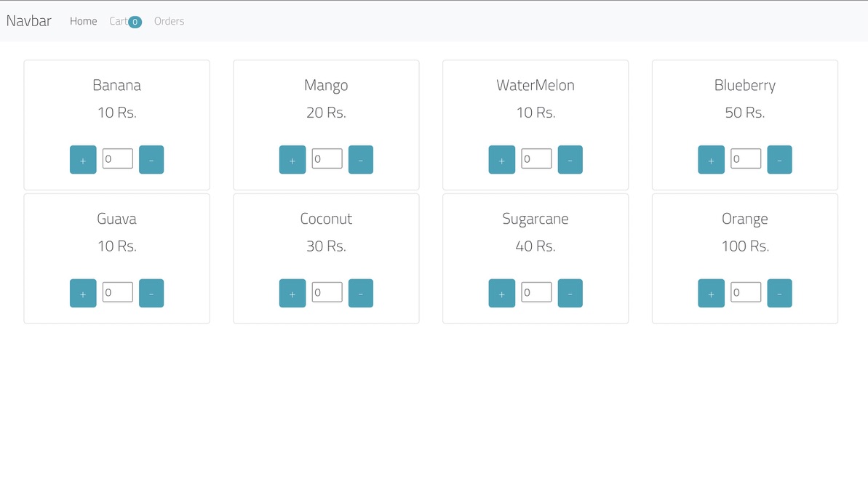Add one Blueberry using plus button
Image resolution: width=868 pixels, height=479 pixels.
pos(710,159)
